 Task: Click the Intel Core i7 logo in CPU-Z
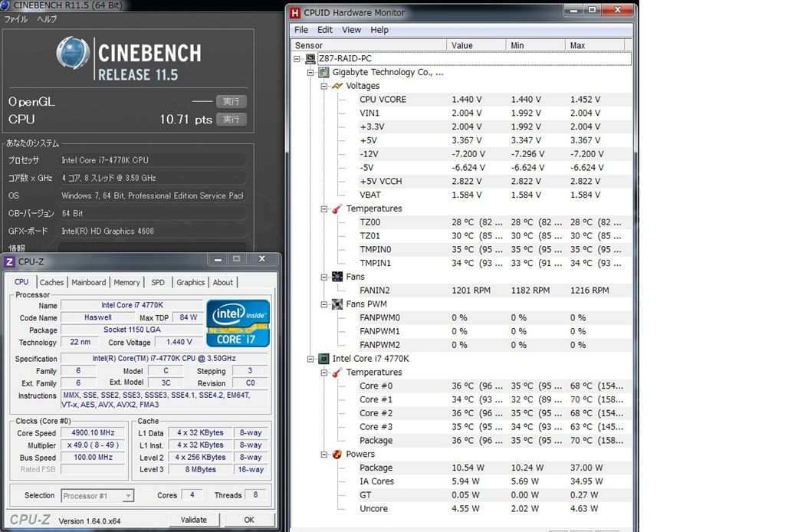(238, 323)
